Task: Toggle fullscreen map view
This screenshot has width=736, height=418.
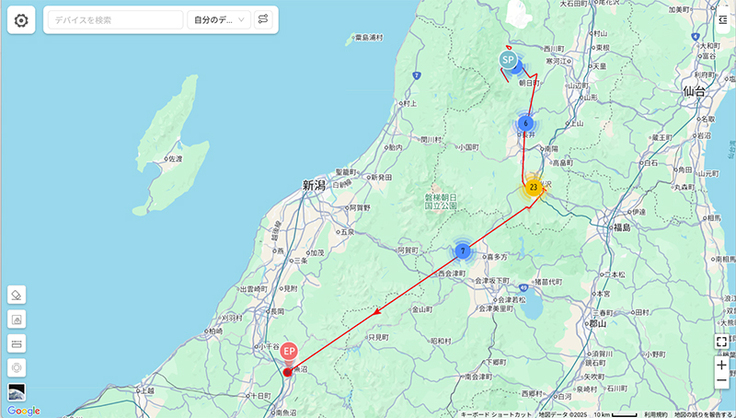Action: pyautogui.click(x=722, y=342)
